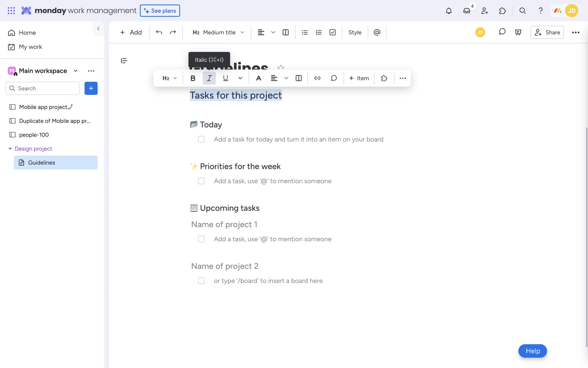Click the insert link icon
Image resolution: width=588 pixels, height=368 pixels.
click(317, 78)
